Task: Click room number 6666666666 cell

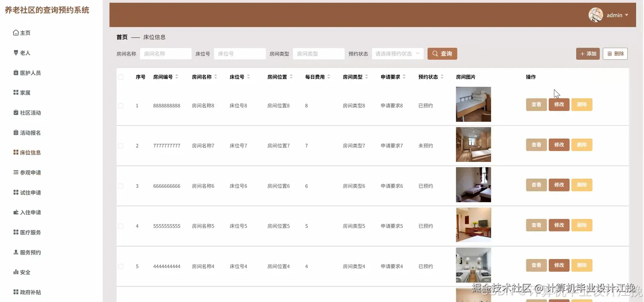Action: pos(167,186)
